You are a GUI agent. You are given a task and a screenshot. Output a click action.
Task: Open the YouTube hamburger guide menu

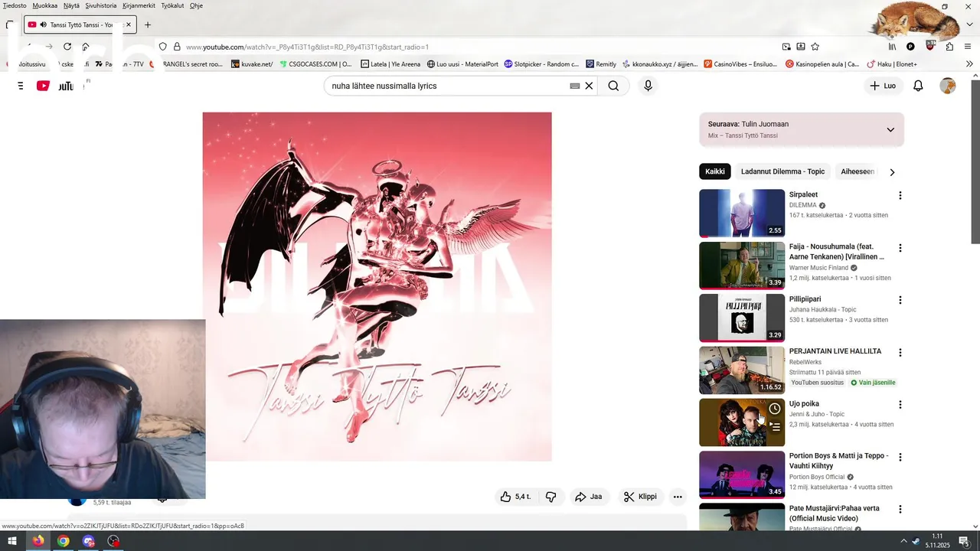click(x=20, y=86)
